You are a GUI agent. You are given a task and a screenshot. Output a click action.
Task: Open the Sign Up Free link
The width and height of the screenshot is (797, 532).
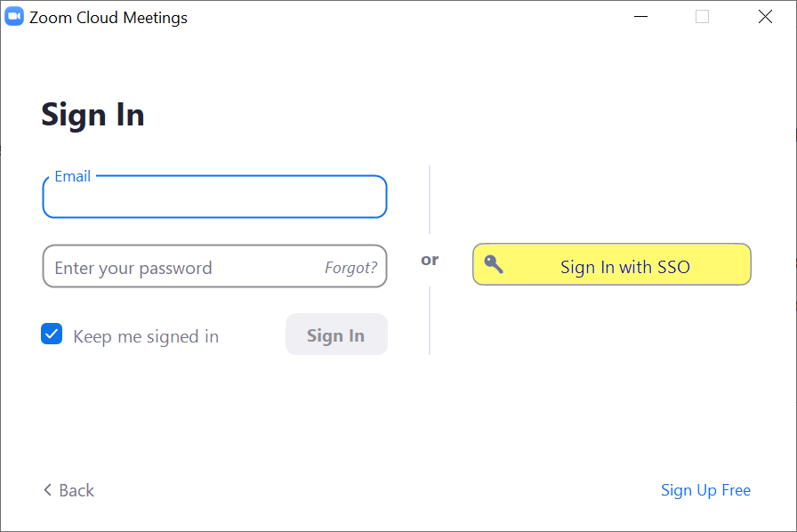click(x=705, y=490)
